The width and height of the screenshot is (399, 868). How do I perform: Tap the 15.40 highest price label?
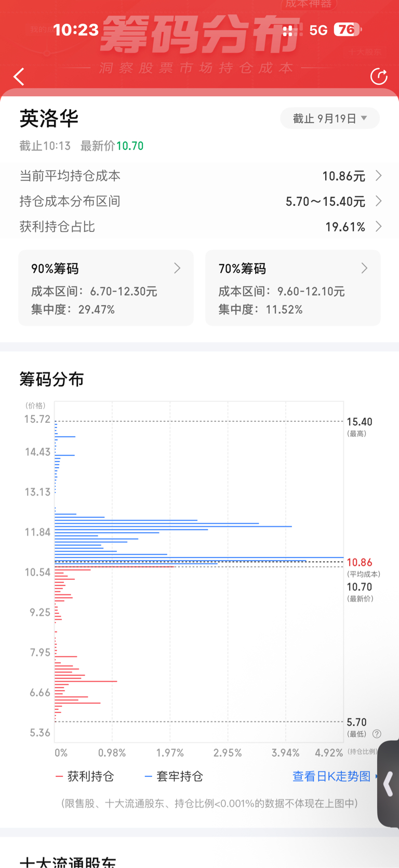point(360,422)
